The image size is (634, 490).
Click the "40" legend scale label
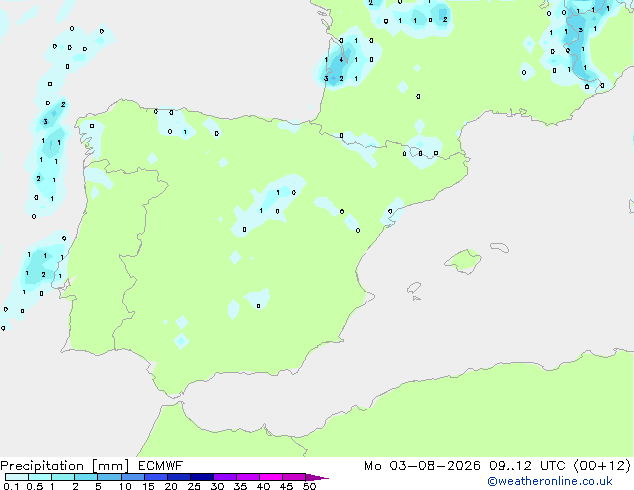pyautogui.click(x=263, y=486)
